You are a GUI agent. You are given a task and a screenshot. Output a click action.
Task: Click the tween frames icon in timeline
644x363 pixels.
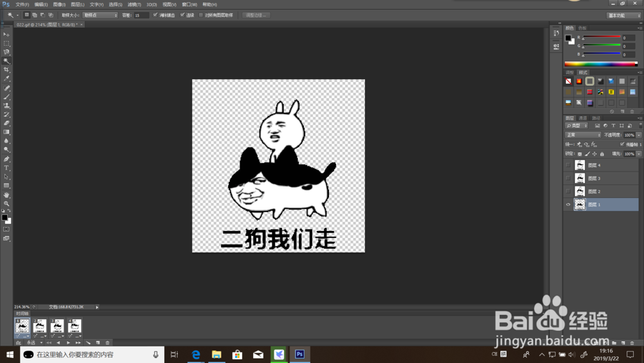88,342
